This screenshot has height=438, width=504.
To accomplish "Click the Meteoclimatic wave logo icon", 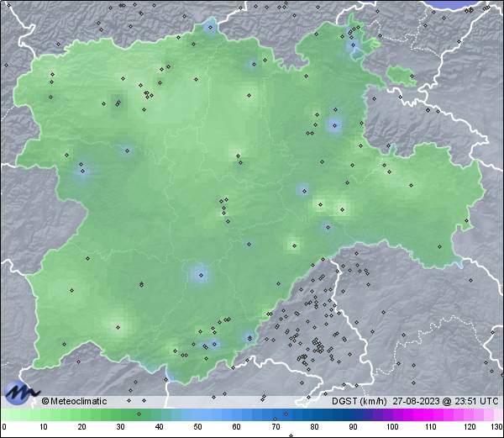I will tap(20, 393).
